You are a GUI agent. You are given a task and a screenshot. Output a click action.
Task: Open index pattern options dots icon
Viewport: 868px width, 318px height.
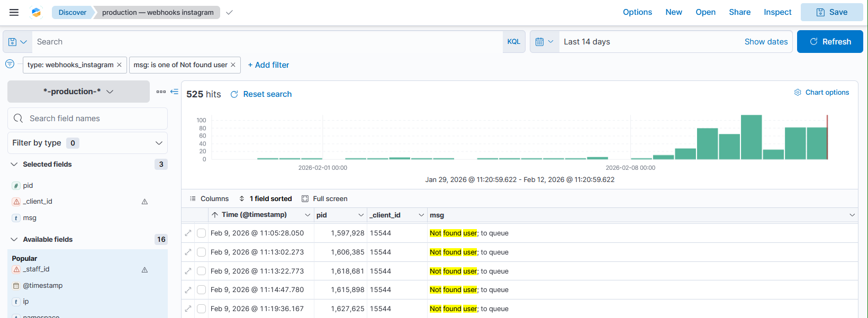[x=161, y=92]
